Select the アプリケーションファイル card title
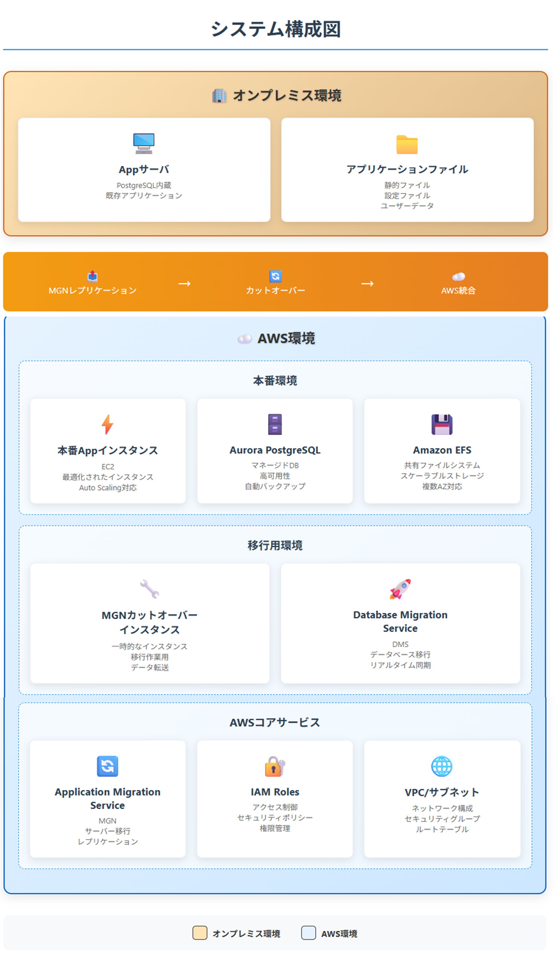560x955 pixels. click(408, 169)
